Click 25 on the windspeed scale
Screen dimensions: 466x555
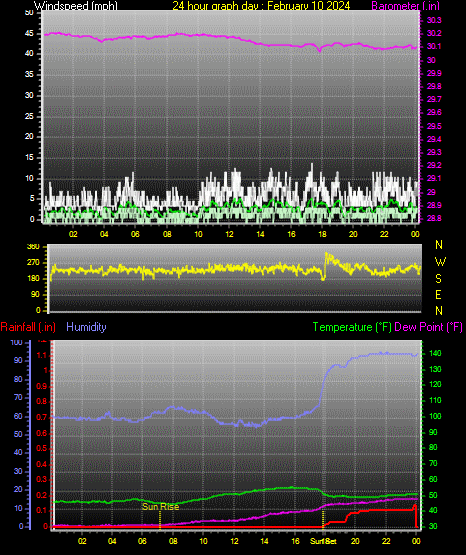[x=29, y=116]
